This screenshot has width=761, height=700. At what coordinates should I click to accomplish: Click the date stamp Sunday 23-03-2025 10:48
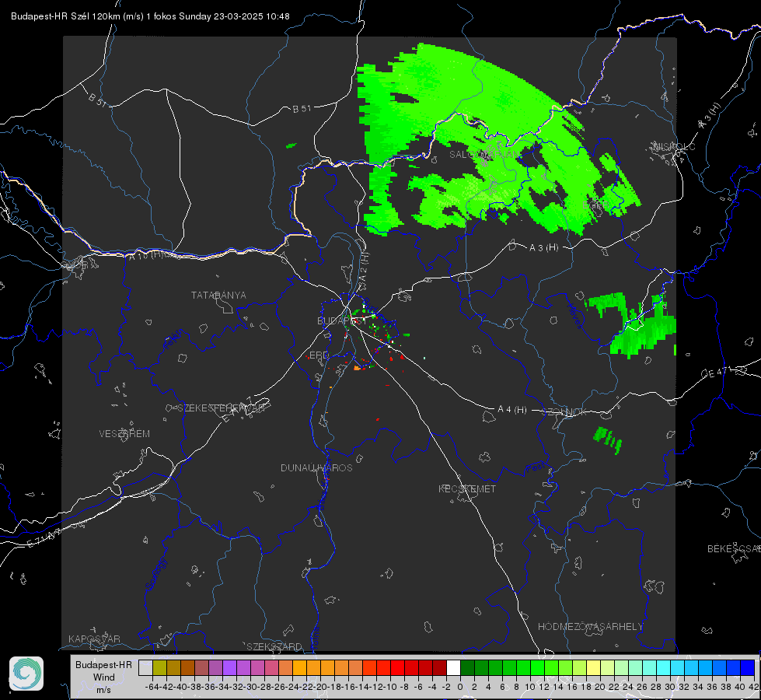tap(235, 16)
